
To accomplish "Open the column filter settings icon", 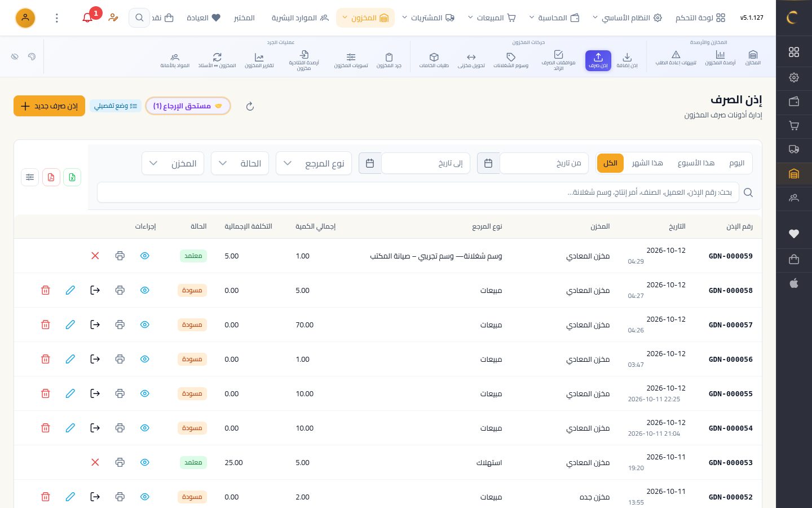I will tap(30, 177).
